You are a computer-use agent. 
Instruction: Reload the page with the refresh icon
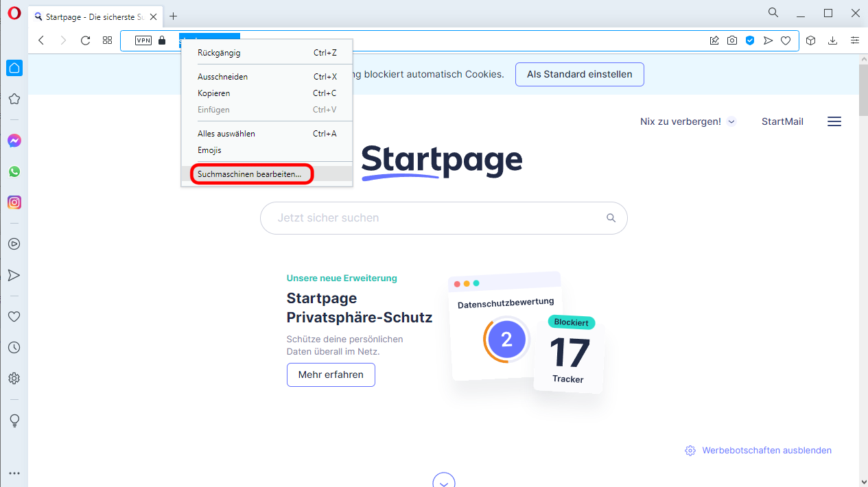pos(86,40)
